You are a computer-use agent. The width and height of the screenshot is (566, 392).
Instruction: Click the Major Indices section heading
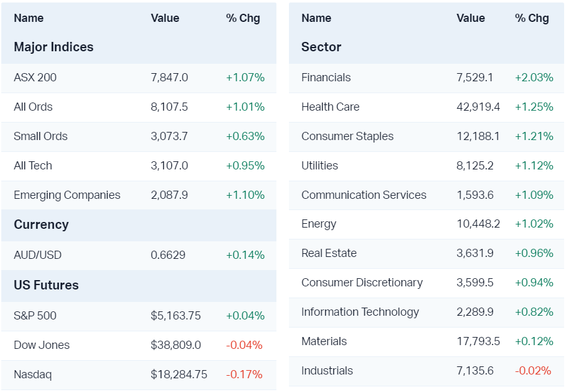54,48
